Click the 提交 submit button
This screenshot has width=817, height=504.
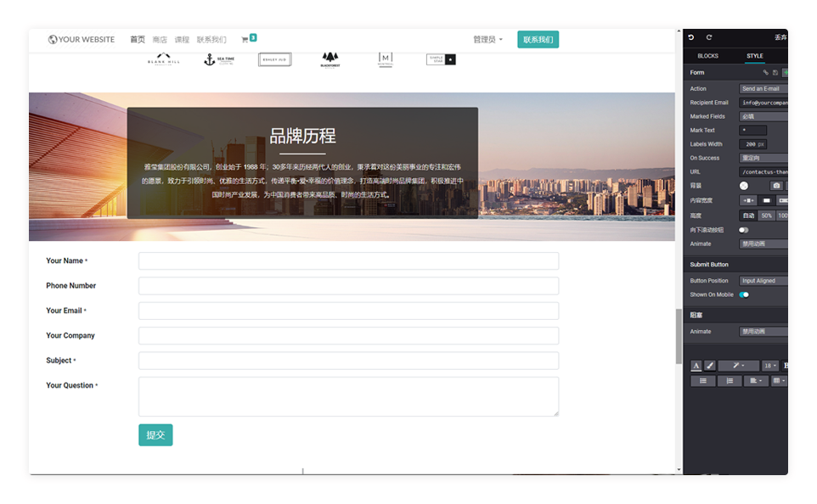[155, 435]
